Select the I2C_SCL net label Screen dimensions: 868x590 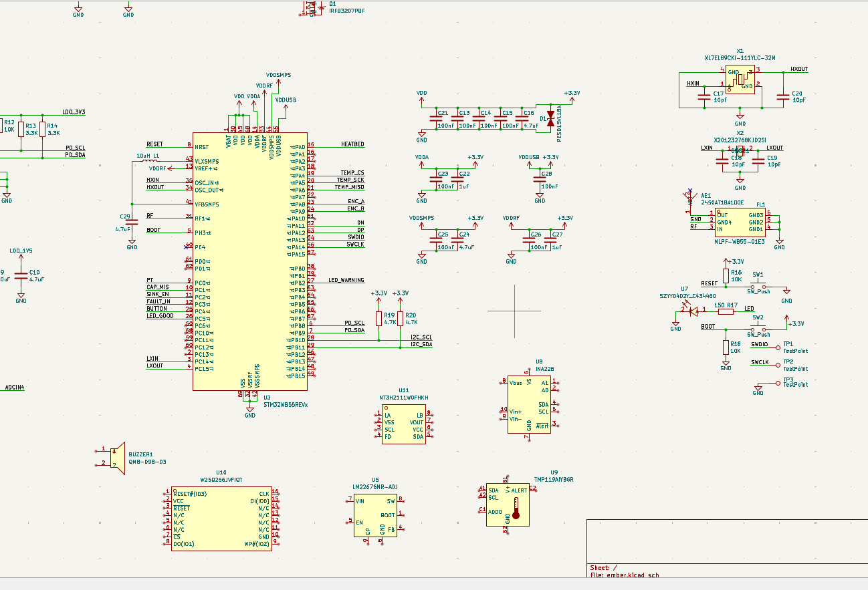(x=421, y=337)
